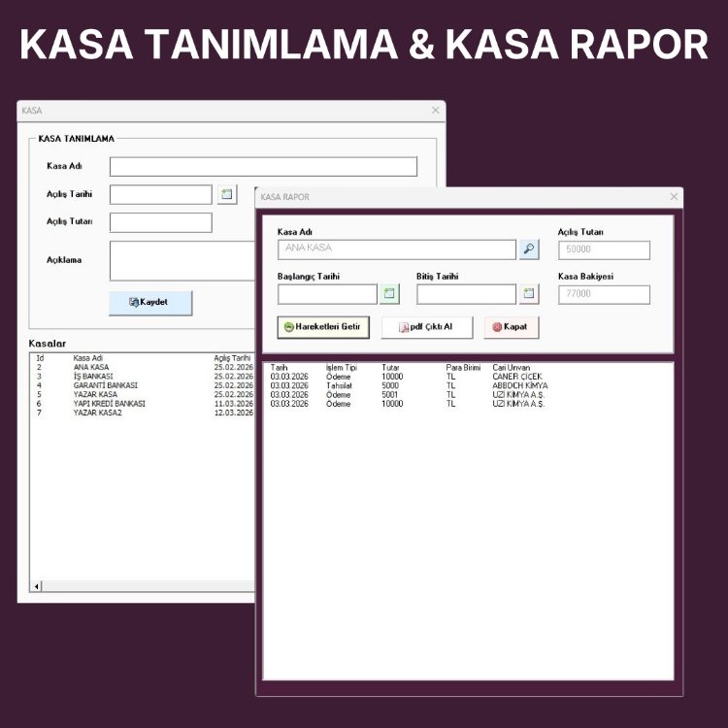The height and width of the screenshot is (728, 728).
Task: Select ABBDCH KİMYA Tahsilat row
Action: [x=468, y=385]
